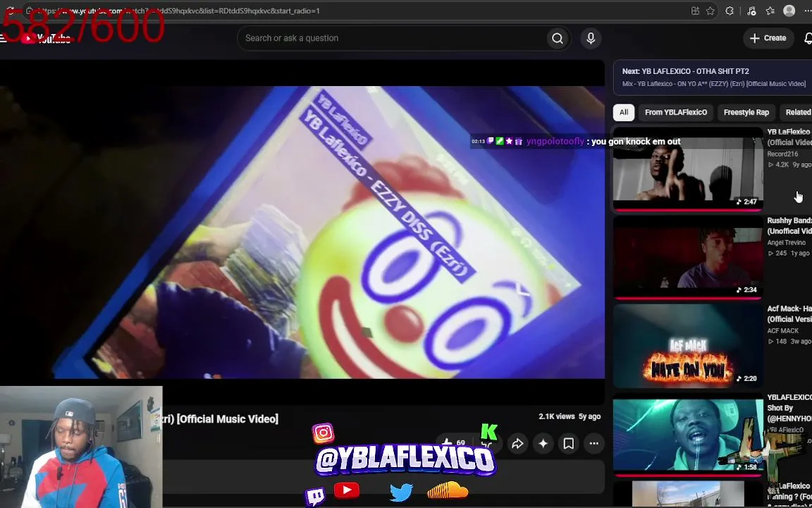Open the browser split screen icon
The height and width of the screenshot is (508, 812).
(695, 11)
